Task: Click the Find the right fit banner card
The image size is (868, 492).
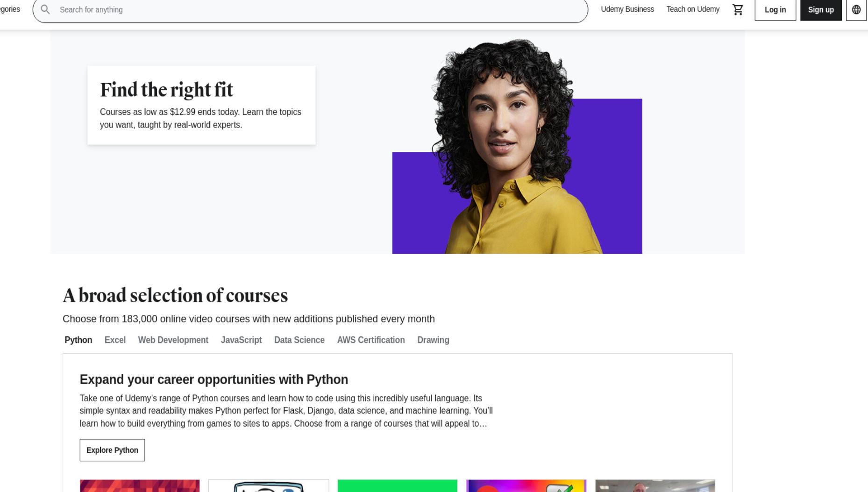Action: coord(201,105)
